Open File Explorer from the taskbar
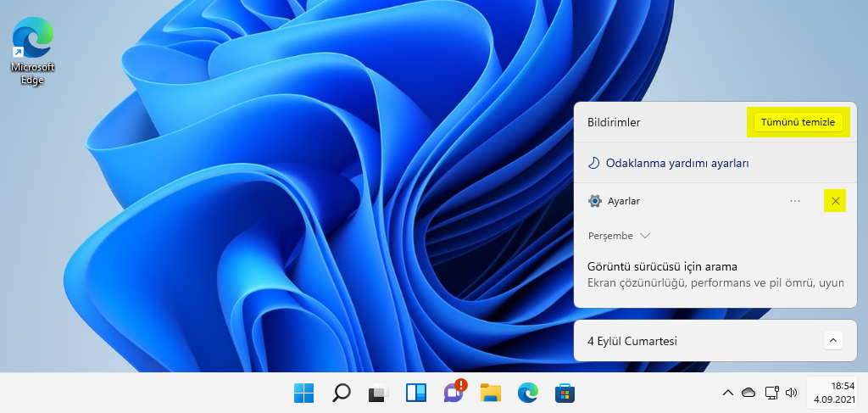Image resolution: width=868 pixels, height=413 pixels. tap(491, 393)
